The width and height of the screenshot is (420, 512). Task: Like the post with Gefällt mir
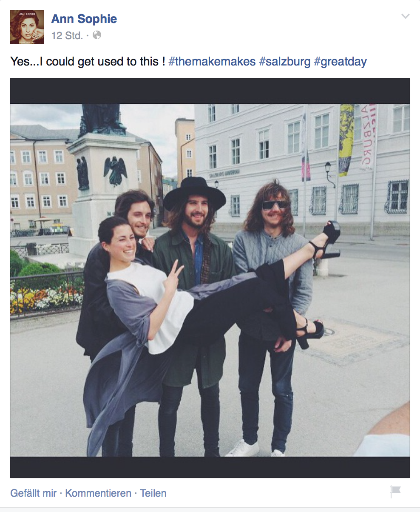[x=33, y=493]
